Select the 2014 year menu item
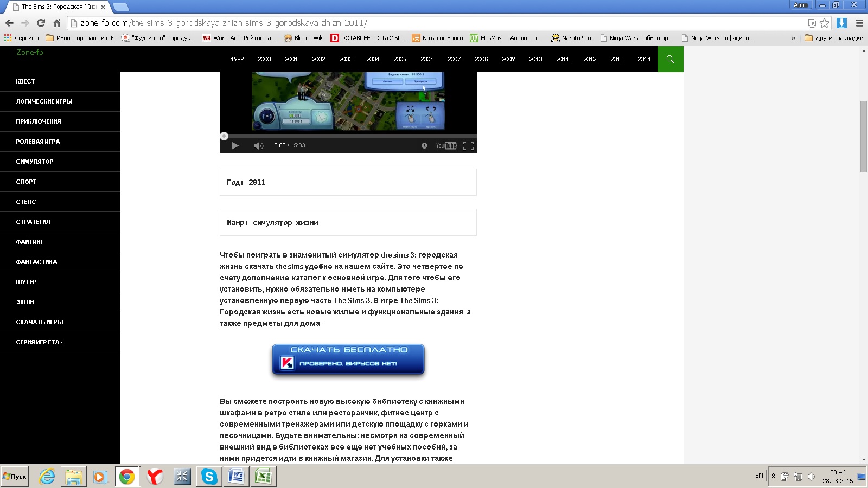 pyautogui.click(x=644, y=59)
